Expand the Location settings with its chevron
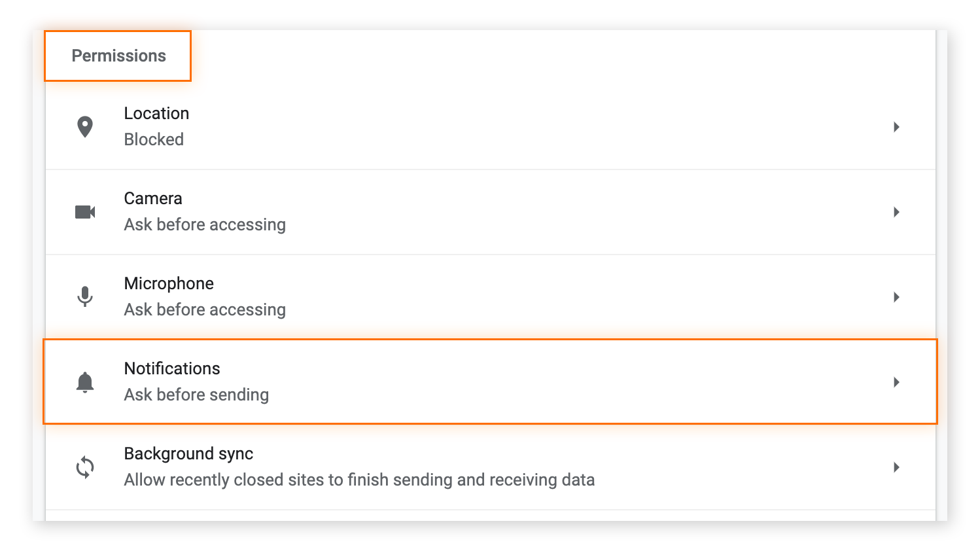Screen dimensions: 980x551 pyautogui.click(x=896, y=127)
